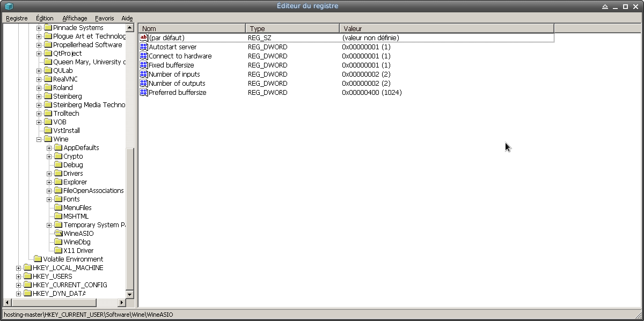This screenshot has height=321, width=644.
Task: Click the Debug folder icon
Action: (58, 165)
